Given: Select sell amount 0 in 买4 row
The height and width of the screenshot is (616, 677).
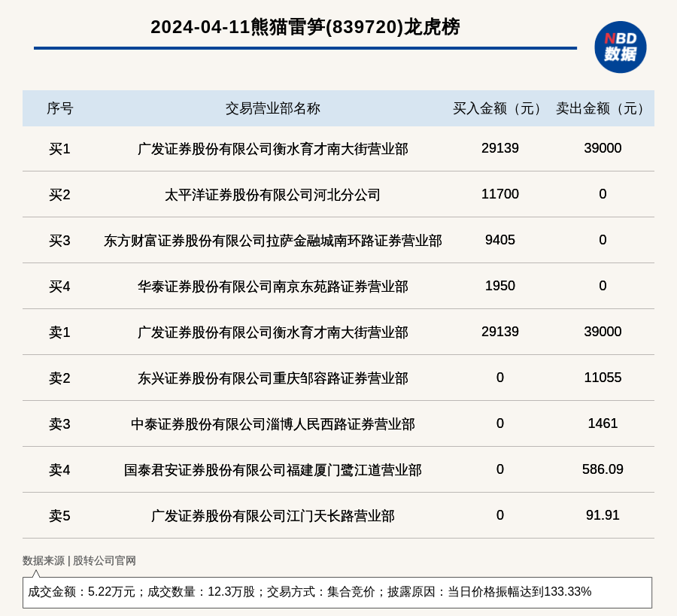Looking at the screenshot, I should [603, 285].
